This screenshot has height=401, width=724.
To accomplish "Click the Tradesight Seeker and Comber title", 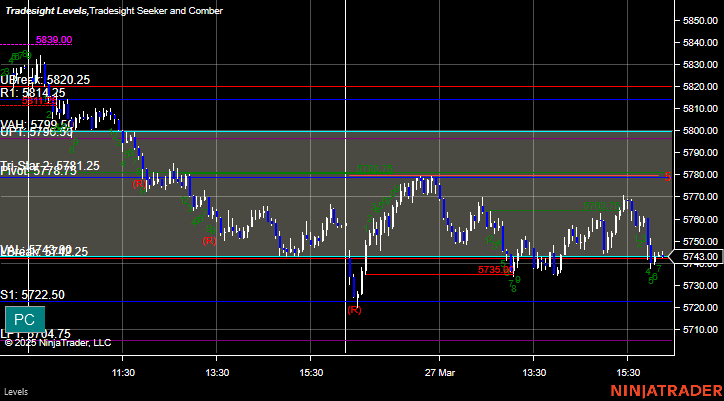I will (156, 11).
